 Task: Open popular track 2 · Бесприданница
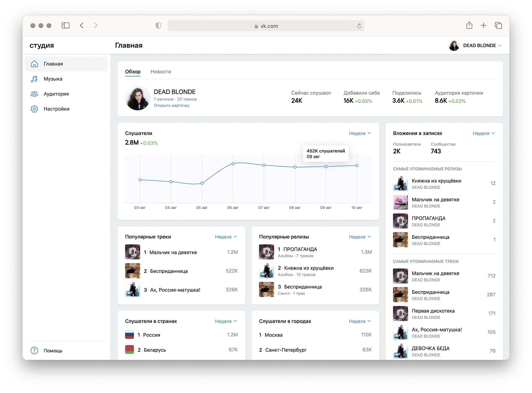[x=181, y=271]
